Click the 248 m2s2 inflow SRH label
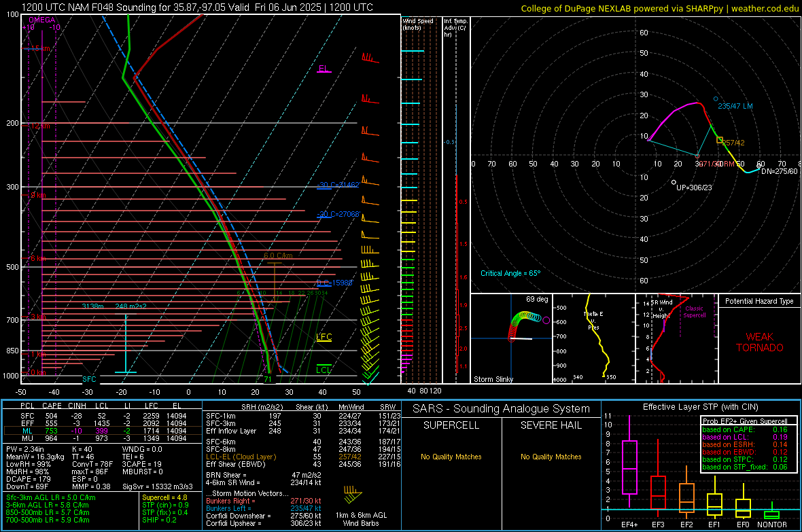Viewport: 802px width, 532px height. click(131, 306)
